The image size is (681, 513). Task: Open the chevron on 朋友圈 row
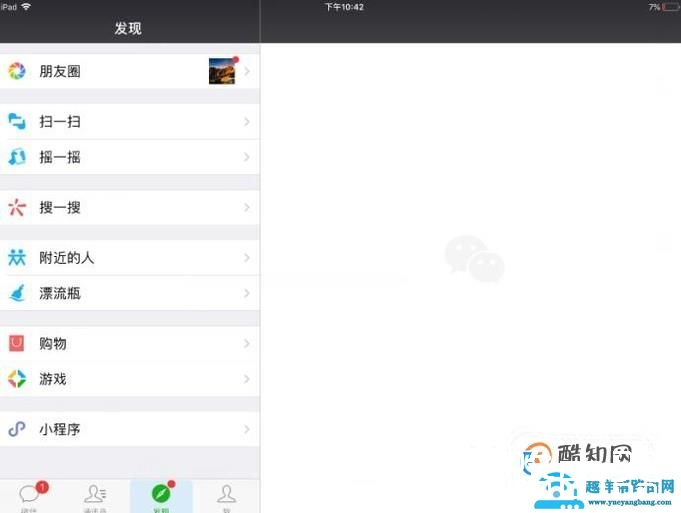[247, 71]
